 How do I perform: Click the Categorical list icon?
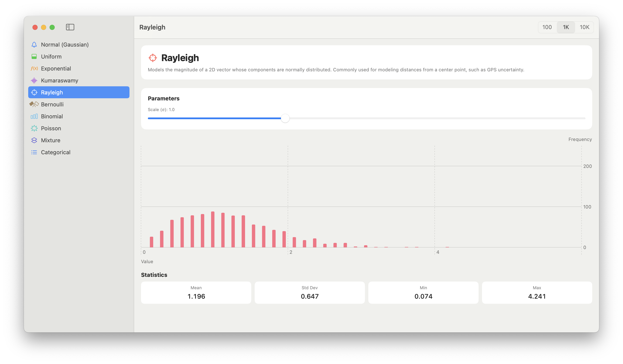(x=34, y=152)
